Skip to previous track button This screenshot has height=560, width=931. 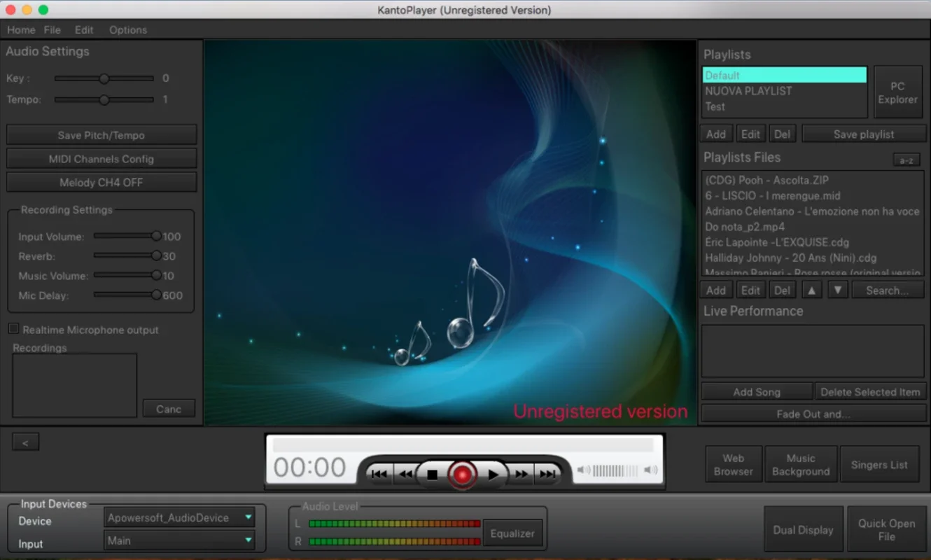[379, 475]
